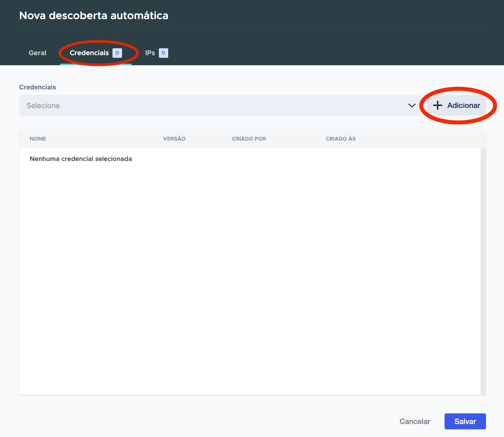Viewport: 504px width, 437px height.
Task: Click the IPs tab count badge
Action: tap(163, 53)
